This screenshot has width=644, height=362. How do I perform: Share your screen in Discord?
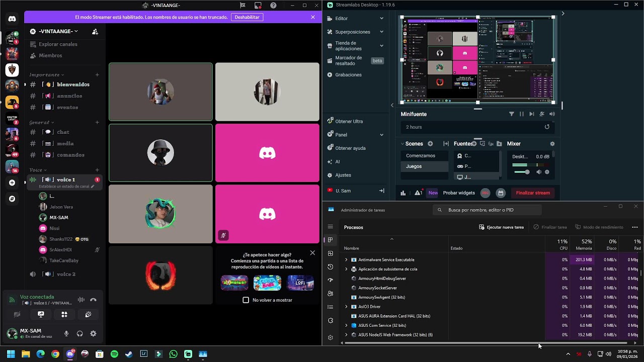41,314
